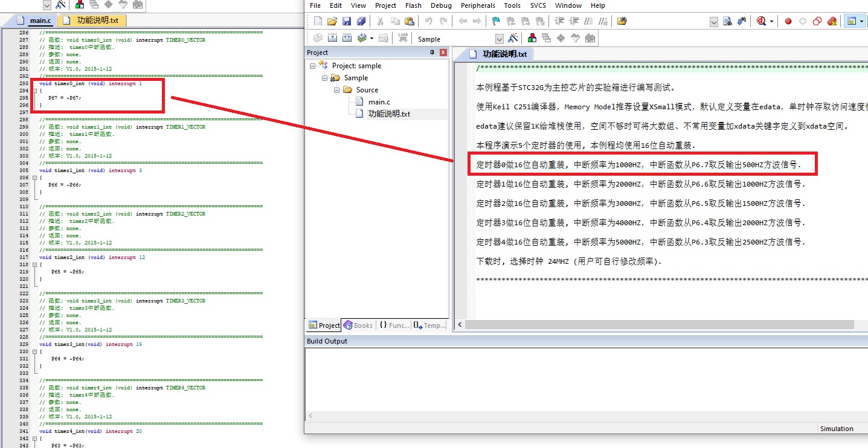Collapse the Project: sample tree node
The height and width of the screenshot is (448, 868).
point(313,66)
